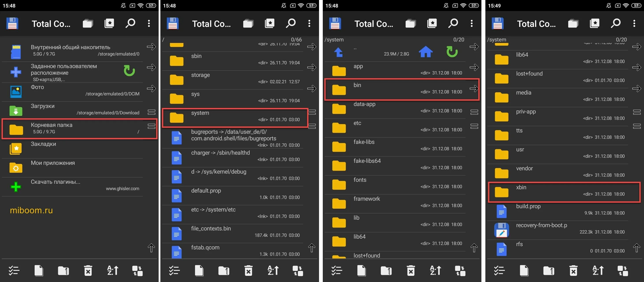Mark the xbin folder via its icon
Viewport: 644px width, 282px height.
click(501, 192)
